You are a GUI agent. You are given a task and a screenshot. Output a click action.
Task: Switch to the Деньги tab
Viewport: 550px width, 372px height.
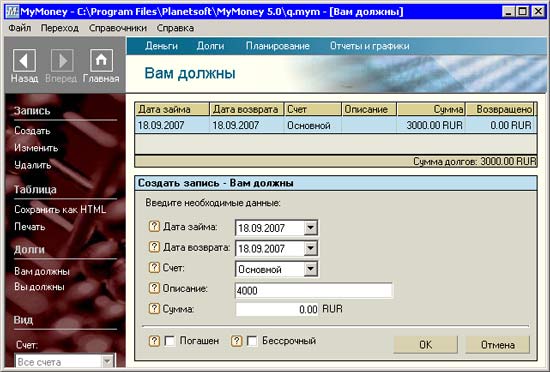coord(161,46)
